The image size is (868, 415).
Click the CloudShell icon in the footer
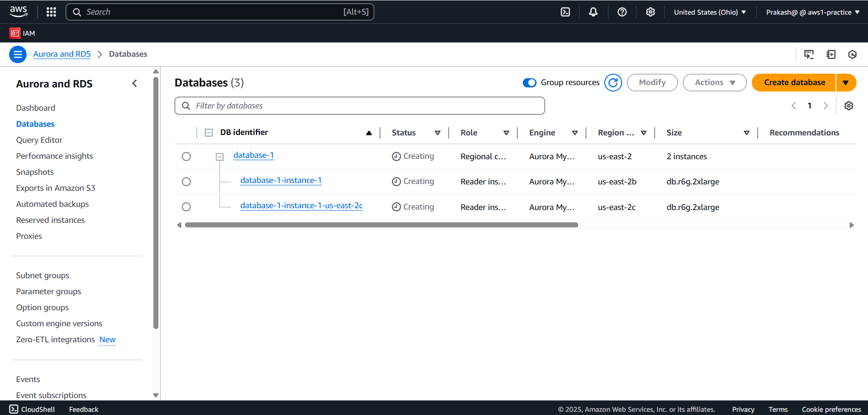14,409
